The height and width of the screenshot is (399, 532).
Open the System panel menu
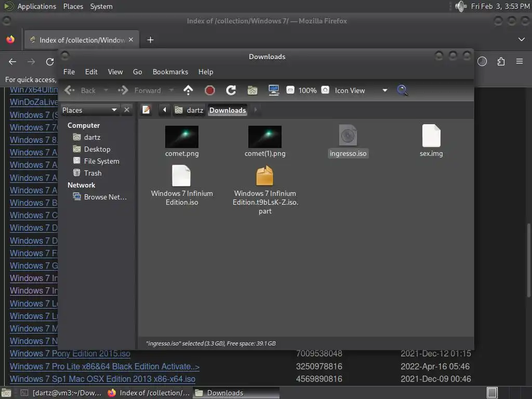click(101, 6)
